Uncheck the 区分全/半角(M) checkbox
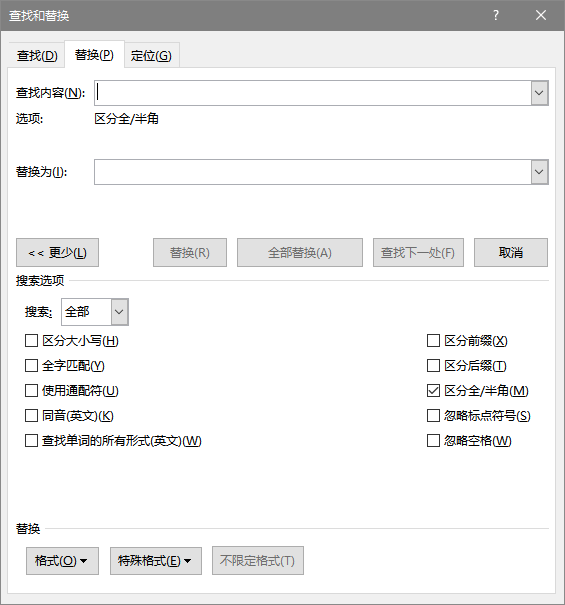565x605 pixels. [x=433, y=390]
